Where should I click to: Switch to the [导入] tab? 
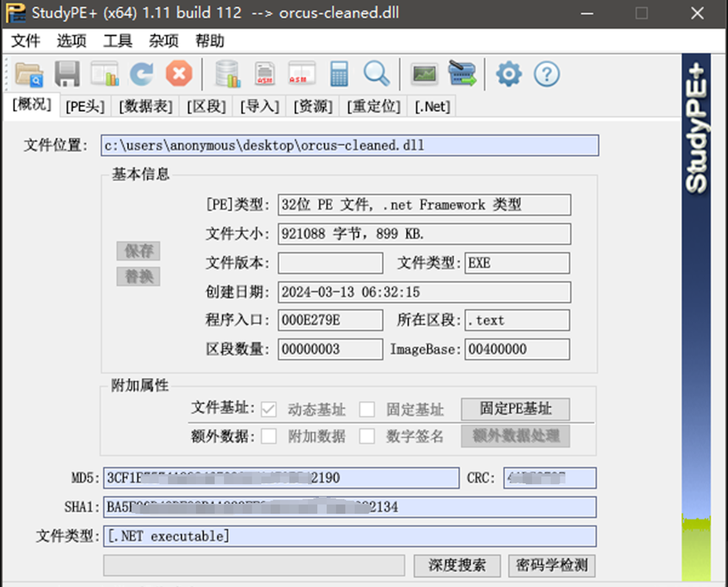coord(259,106)
